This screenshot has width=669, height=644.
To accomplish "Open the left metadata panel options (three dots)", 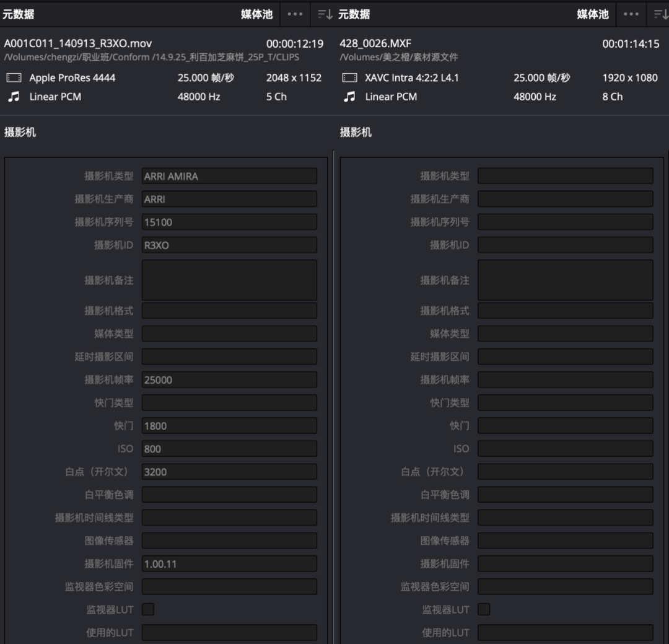I will click(x=295, y=14).
